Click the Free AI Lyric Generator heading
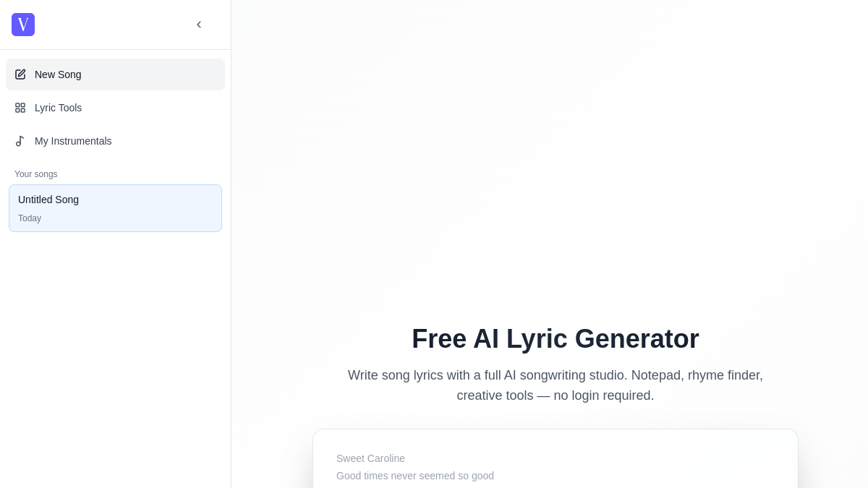 coord(556,339)
